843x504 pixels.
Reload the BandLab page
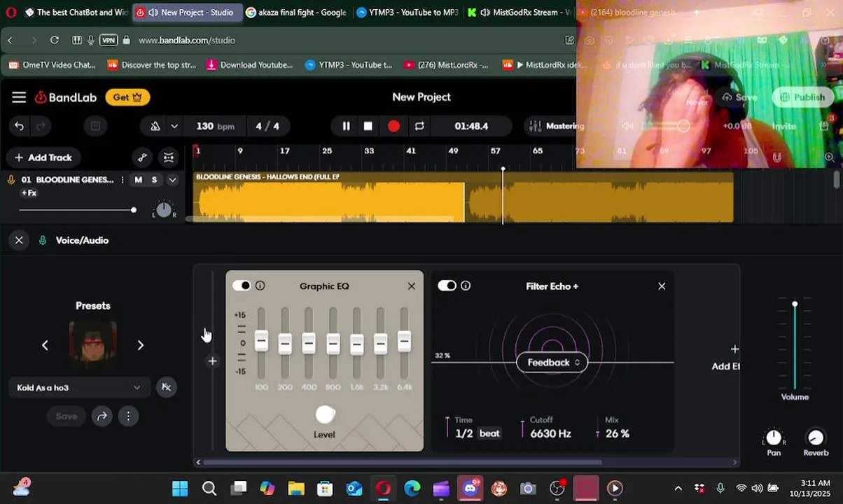(55, 40)
